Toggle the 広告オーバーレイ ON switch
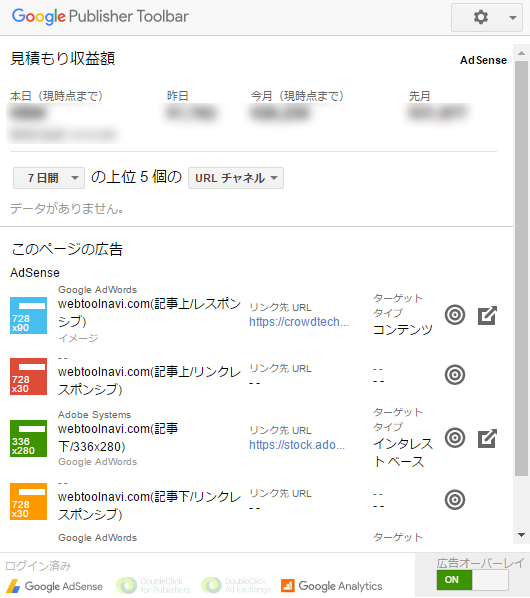Image resolution: width=530 pixels, height=598 pixels. (472, 580)
